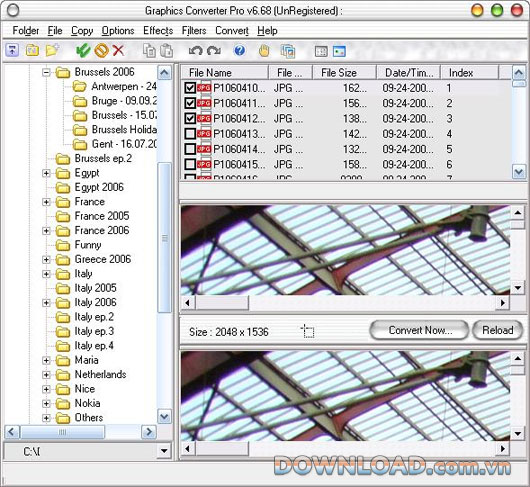This screenshot has height=487, width=530.
Task: Sort by the Index column header
Action: pyautogui.click(x=469, y=73)
